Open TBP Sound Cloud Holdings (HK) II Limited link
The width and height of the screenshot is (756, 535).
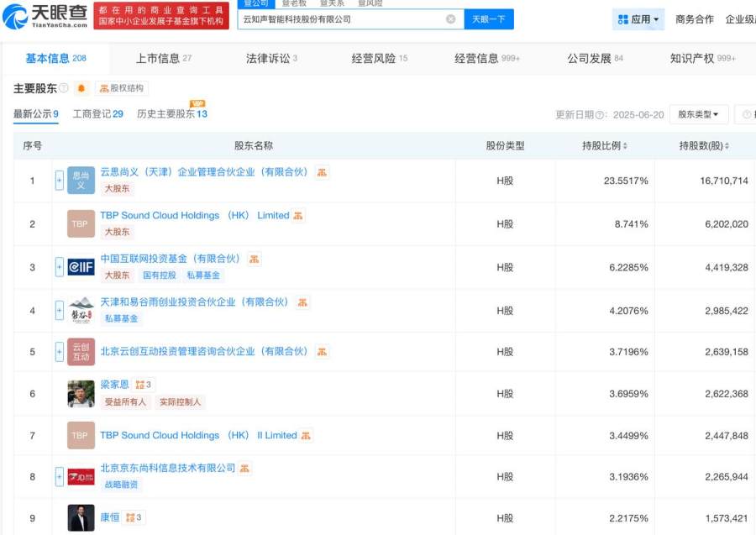point(198,435)
